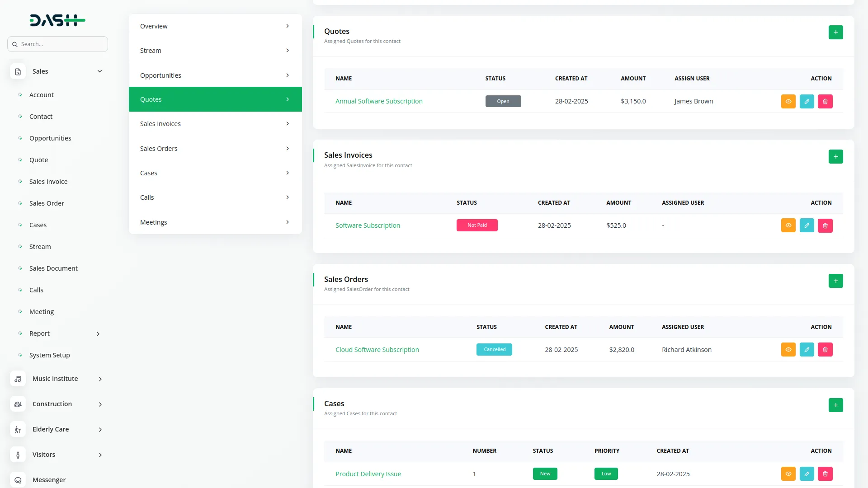
Task: Edit the Software Subscription invoice
Action: pyautogui.click(x=807, y=225)
